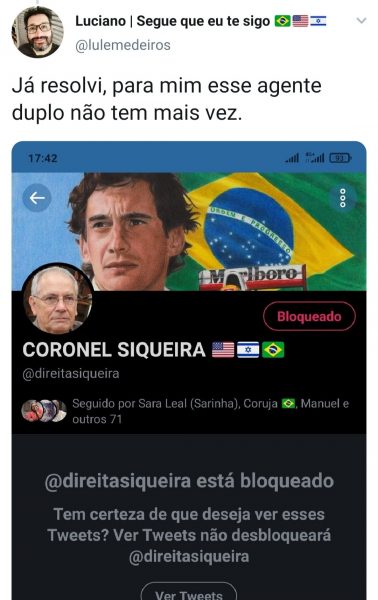Click the @direitasiqueira handle under name
Viewport: 378px width, 600px height.
pos(71,373)
